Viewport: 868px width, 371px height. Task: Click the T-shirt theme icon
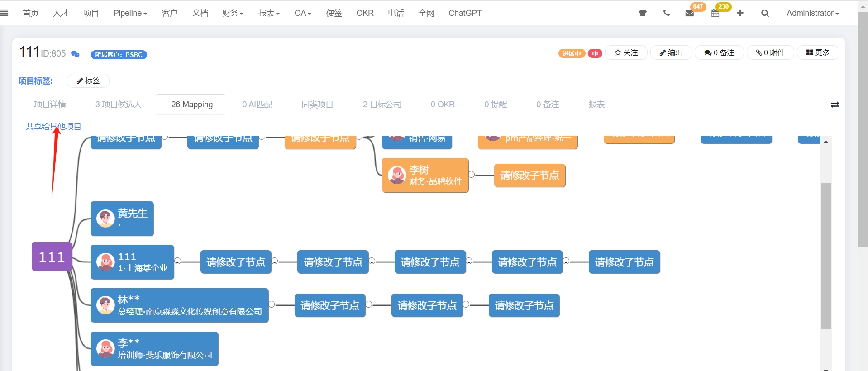click(x=643, y=13)
